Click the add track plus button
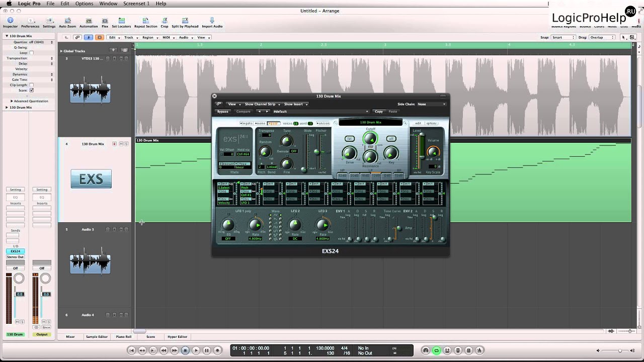This screenshot has height=362, width=644. click(113, 50)
